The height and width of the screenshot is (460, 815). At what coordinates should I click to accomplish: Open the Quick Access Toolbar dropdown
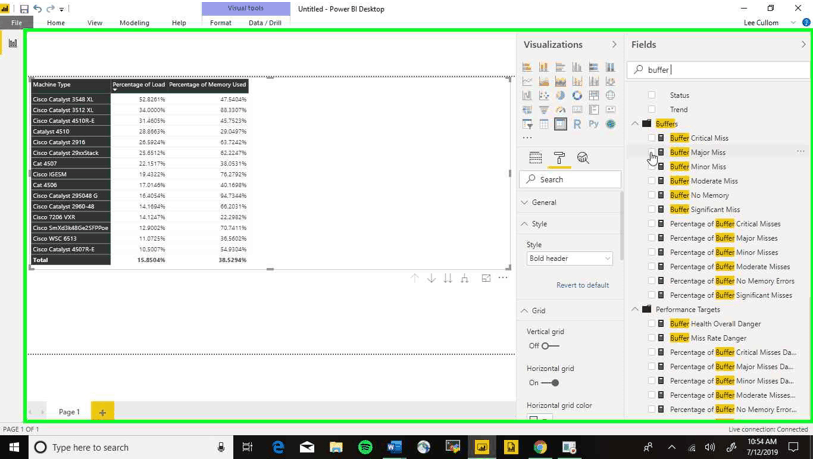point(61,9)
